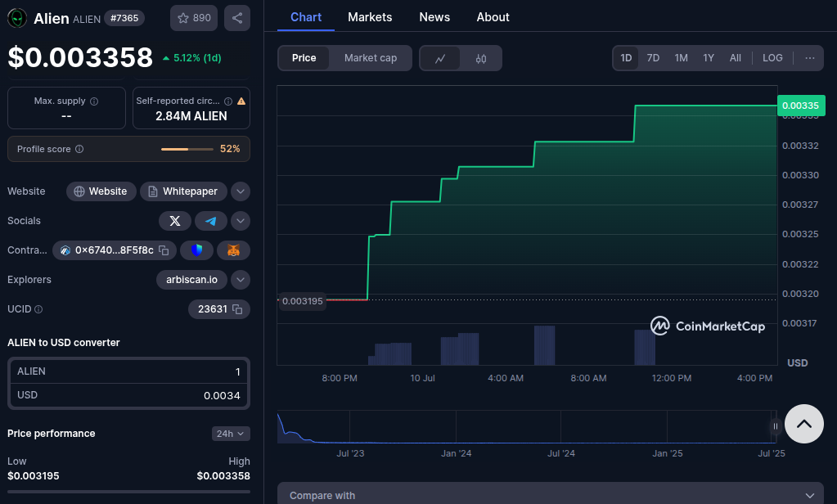The height and width of the screenshot is (504, 837).
Task: Open arbiscan.io explorer link
Action: [191, 280]
